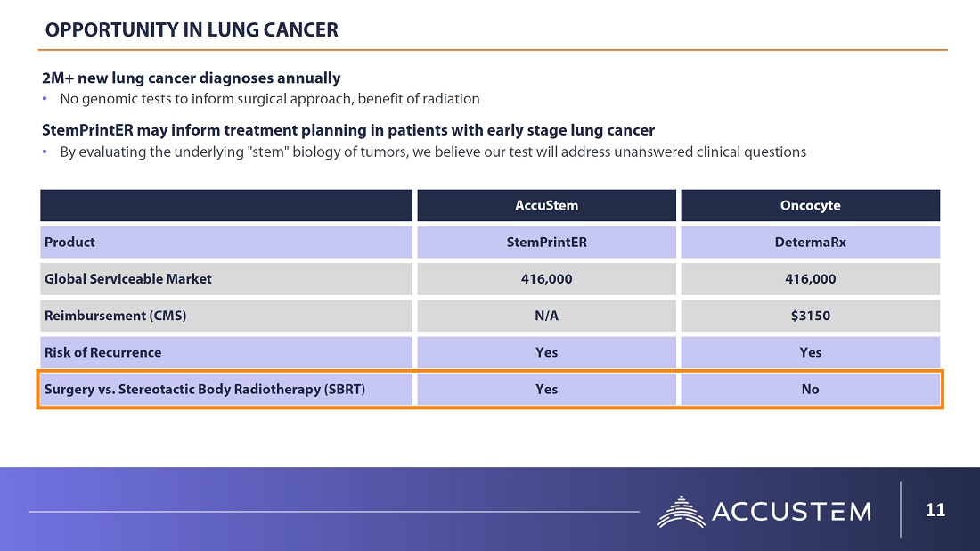This screenshot has width=980, height=551.
Task: Click the StemPrintER product cell
Action: [546, 242]
